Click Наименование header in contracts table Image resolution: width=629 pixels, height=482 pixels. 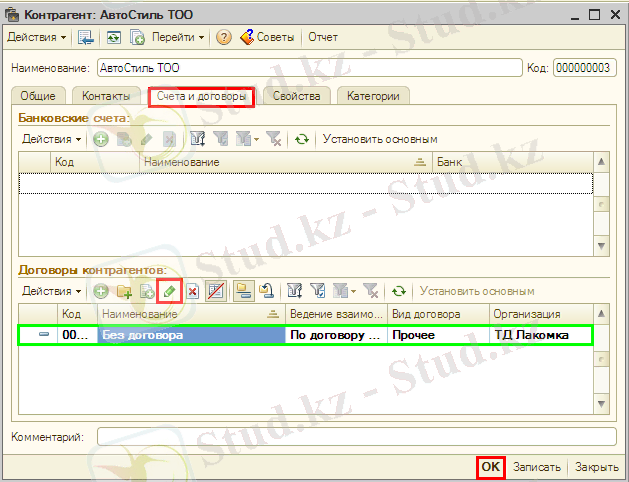191,314
